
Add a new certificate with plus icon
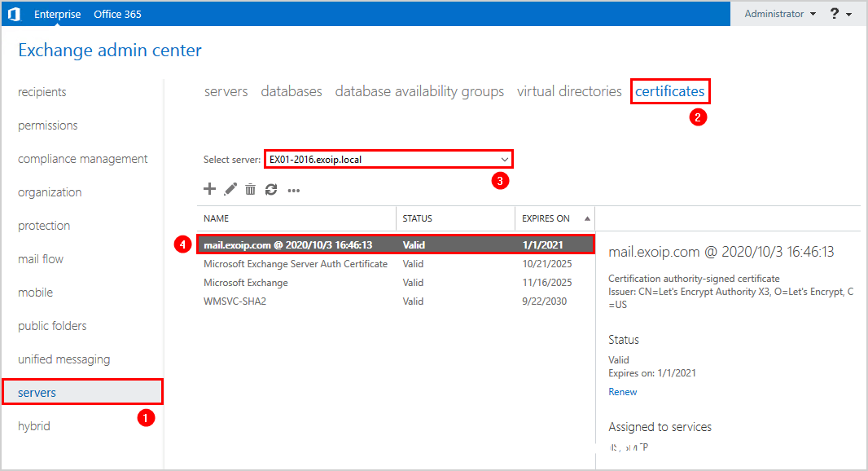[209, 189]
